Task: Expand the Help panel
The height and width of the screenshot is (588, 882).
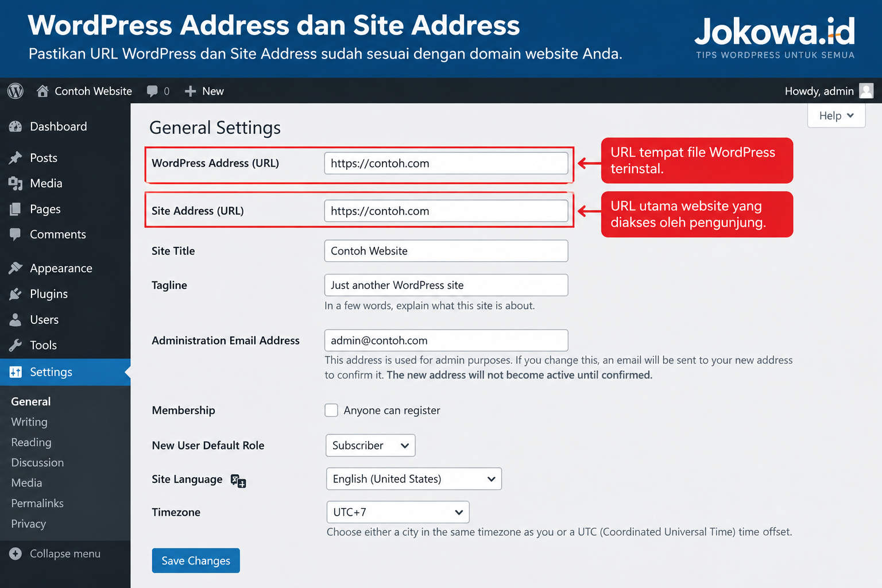Action: 836,115
